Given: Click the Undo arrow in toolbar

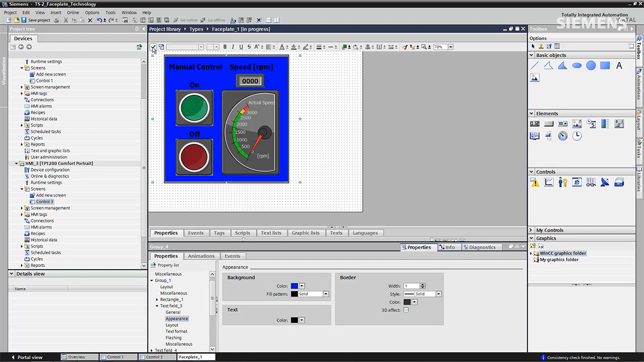Looking at the screenshot, I should (99, 20).
